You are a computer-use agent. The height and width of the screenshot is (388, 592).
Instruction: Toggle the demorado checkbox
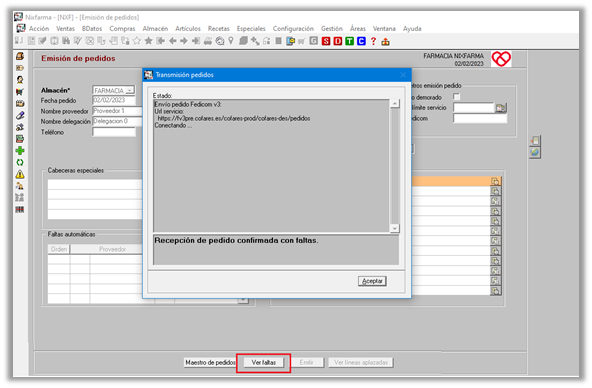click(x=456, y=97)
